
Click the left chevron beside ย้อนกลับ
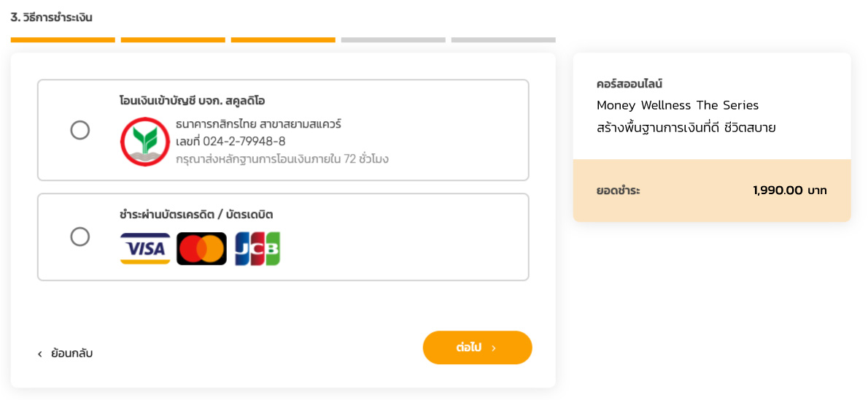[40, 354]
